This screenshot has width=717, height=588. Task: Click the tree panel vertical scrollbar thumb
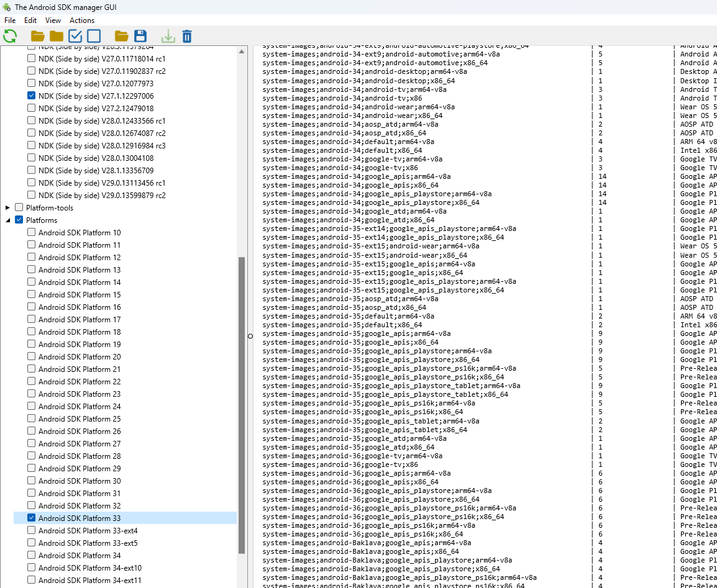click(x=242, y=405)
